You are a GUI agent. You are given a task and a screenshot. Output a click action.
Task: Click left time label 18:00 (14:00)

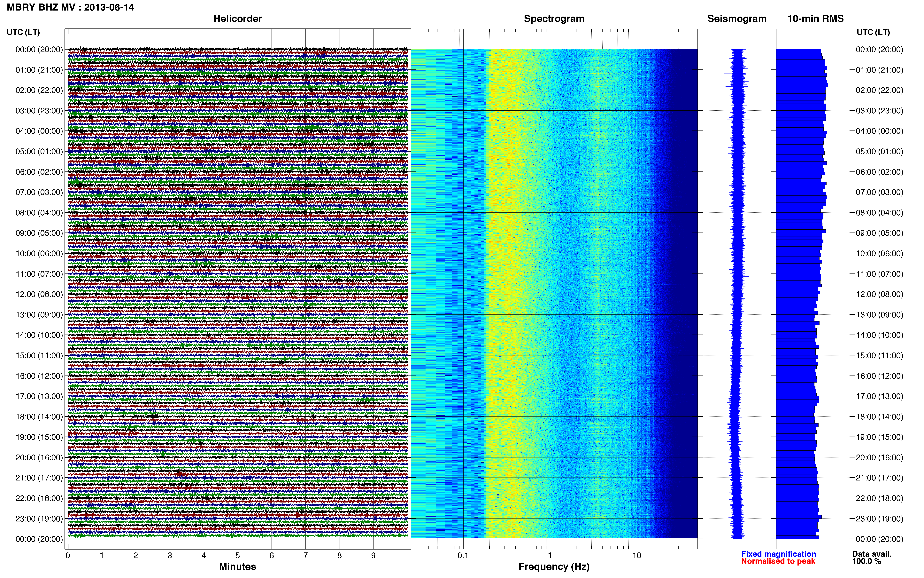click(x=39, y=417)
